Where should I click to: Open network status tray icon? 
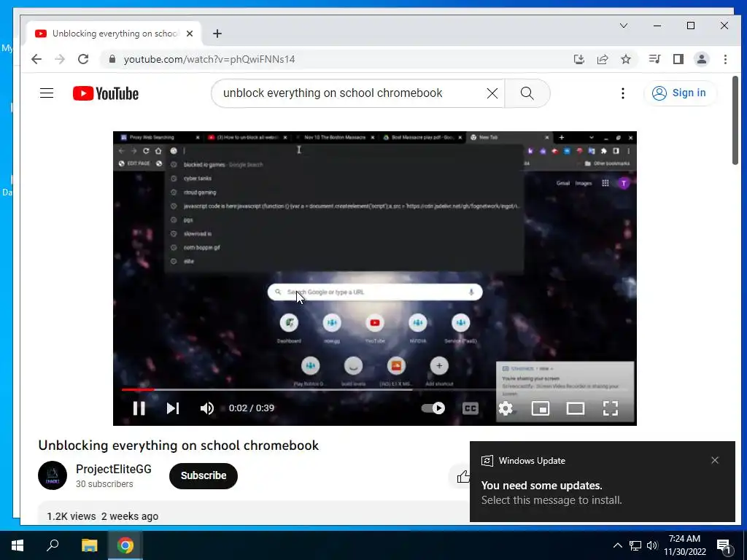click(635, 545)
